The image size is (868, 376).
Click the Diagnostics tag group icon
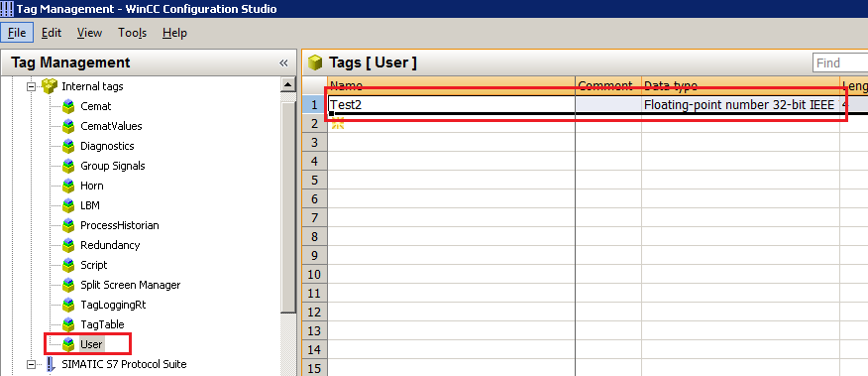click(68, 147)
